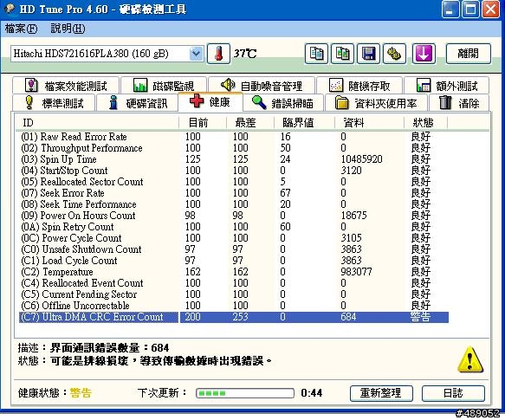Click the 日誌 log button
Image resolution: width=505 pixels, height=420 pixels.
pyautogui.click(x=453, y=393)
